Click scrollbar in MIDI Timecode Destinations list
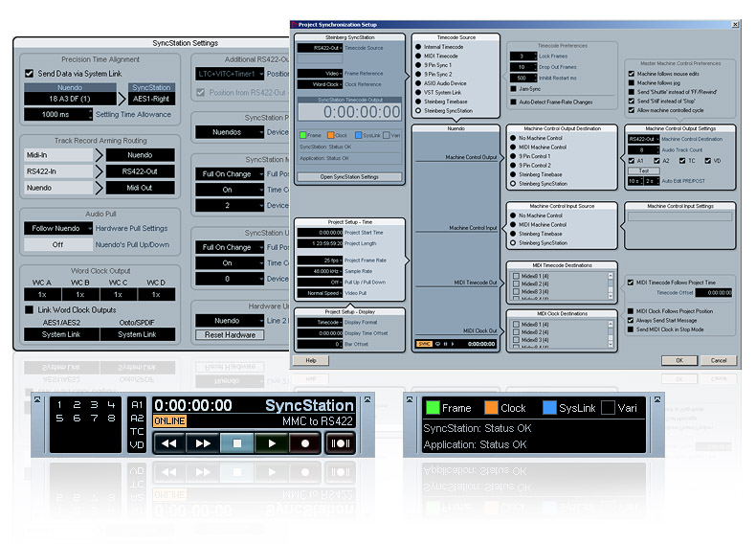Image resolution: width=756 pixels, height=544 pixels. [x=611, y=285]
